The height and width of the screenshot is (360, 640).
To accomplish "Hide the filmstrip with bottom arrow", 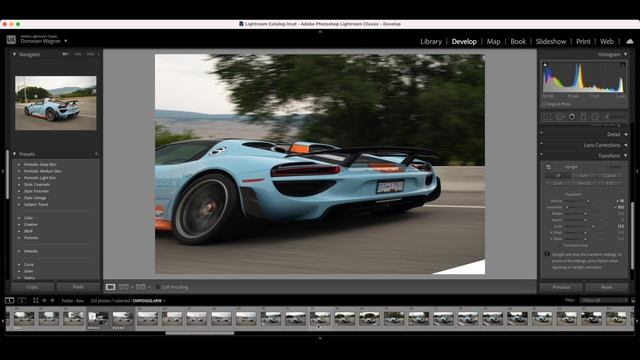I will [x=320, y=338].
